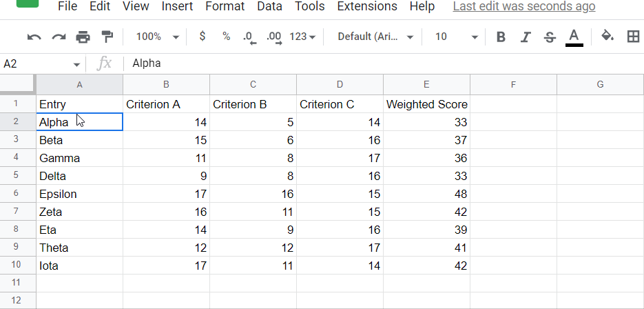Open the font size dropdown
Screen dimensions: 644x309
click(456, 37)
